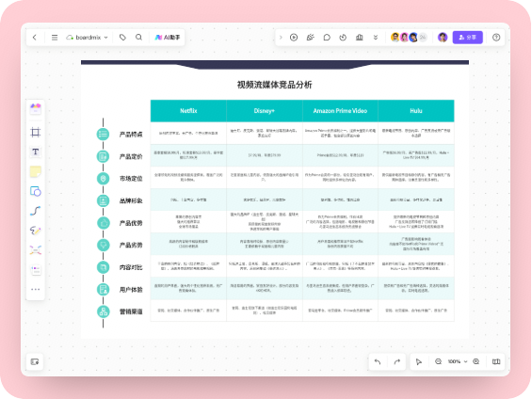Screen dimensions: 532x399
Task: Click the purple 分享 share button
Action: tap(468, 38)
